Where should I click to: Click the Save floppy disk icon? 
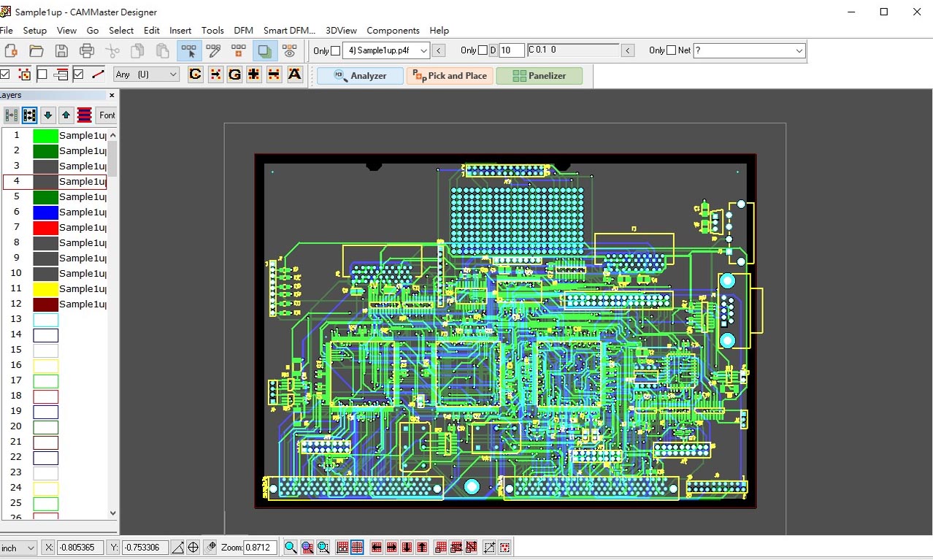[x=61, y=50]
